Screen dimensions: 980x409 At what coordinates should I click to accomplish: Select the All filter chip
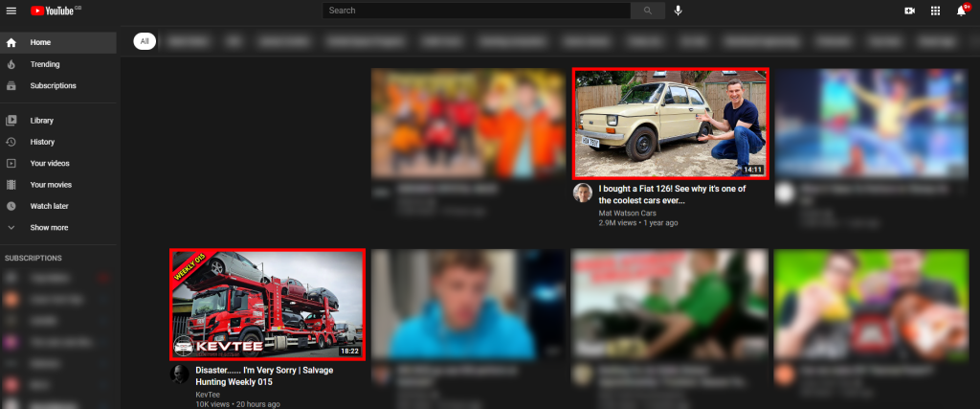click(x=145, y=41)
